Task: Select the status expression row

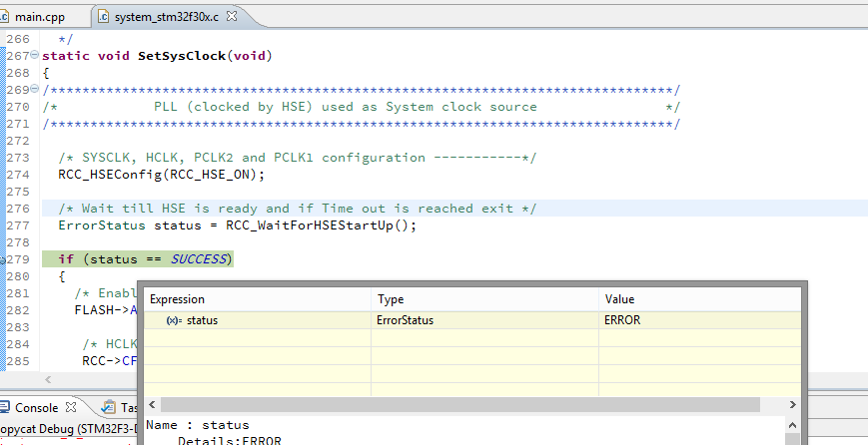Action: pyautogui.click(x=472, y=320)
